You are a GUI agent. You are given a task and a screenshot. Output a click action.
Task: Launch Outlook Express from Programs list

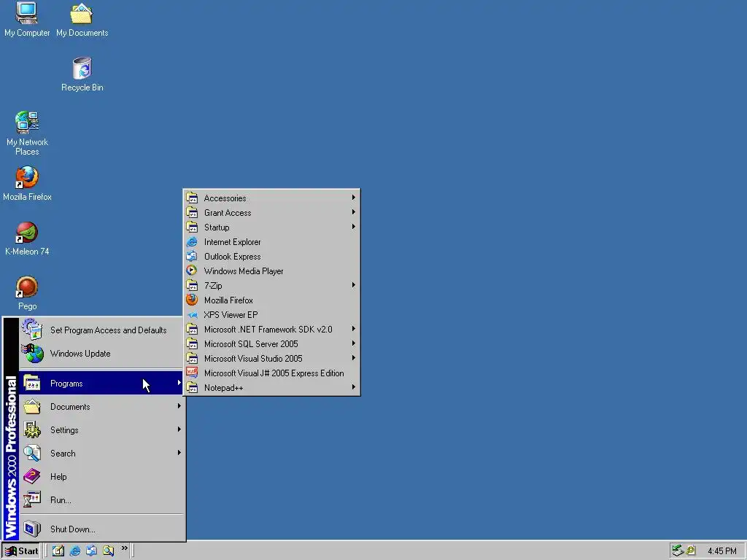(271, 256)
